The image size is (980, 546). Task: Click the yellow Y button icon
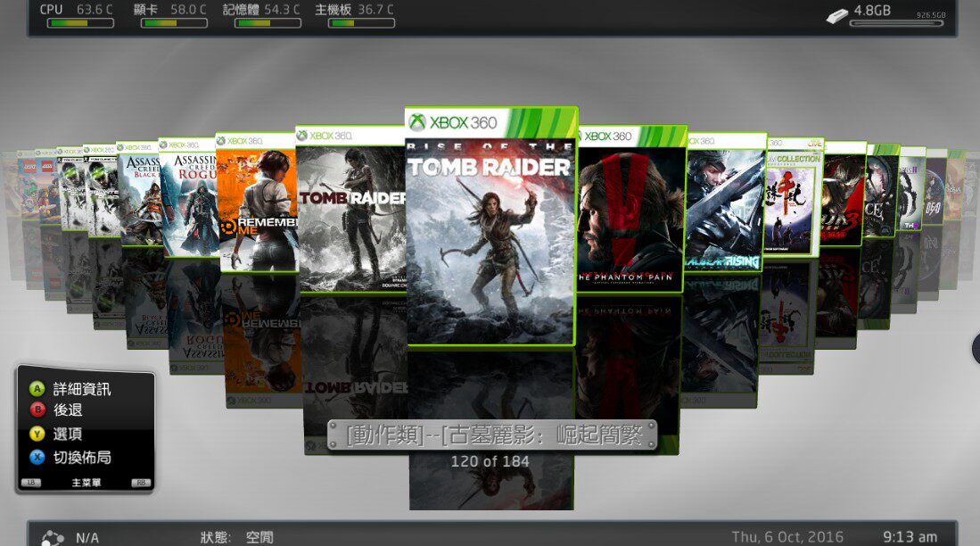click(x=37, y=434)
